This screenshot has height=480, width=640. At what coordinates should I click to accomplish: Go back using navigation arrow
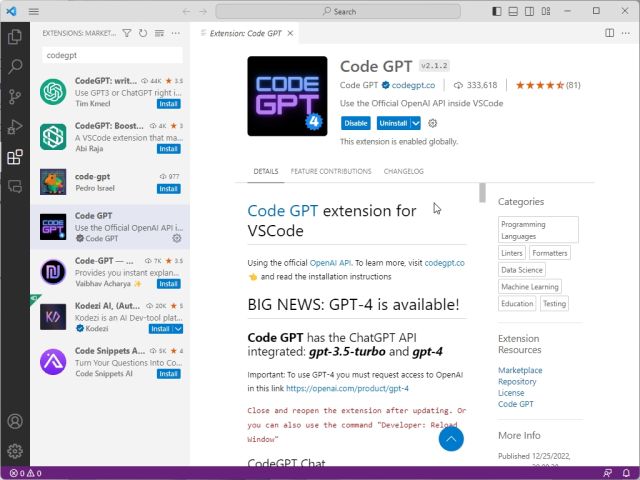[187, 11]
